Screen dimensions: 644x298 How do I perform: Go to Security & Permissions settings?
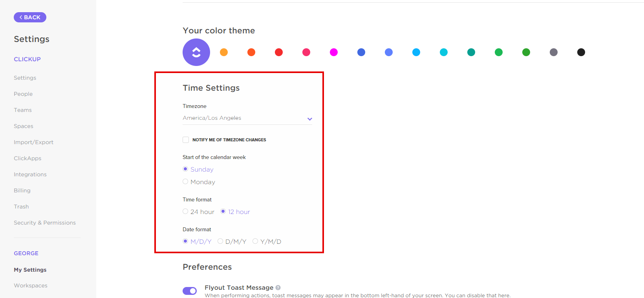pyautogui.click(x=45, y=223)
